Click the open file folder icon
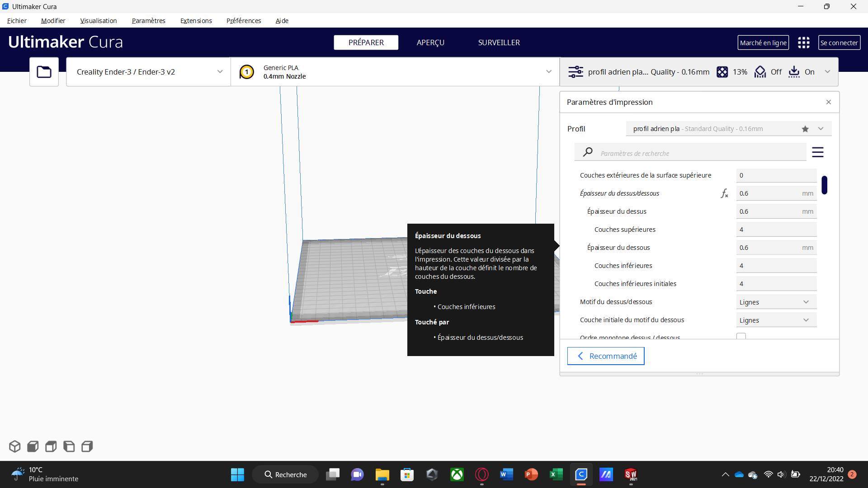 pyautogui.click(x=44, y=72)
